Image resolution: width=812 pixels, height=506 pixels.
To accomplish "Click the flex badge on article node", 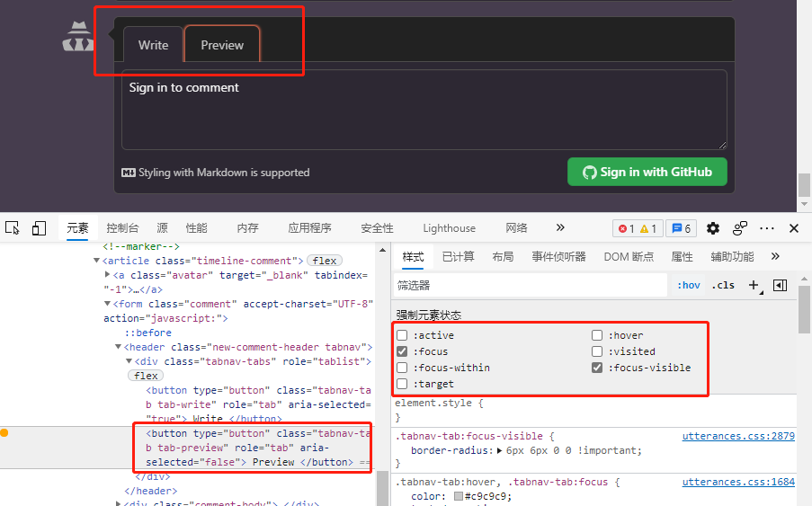I will click(325, 261).
